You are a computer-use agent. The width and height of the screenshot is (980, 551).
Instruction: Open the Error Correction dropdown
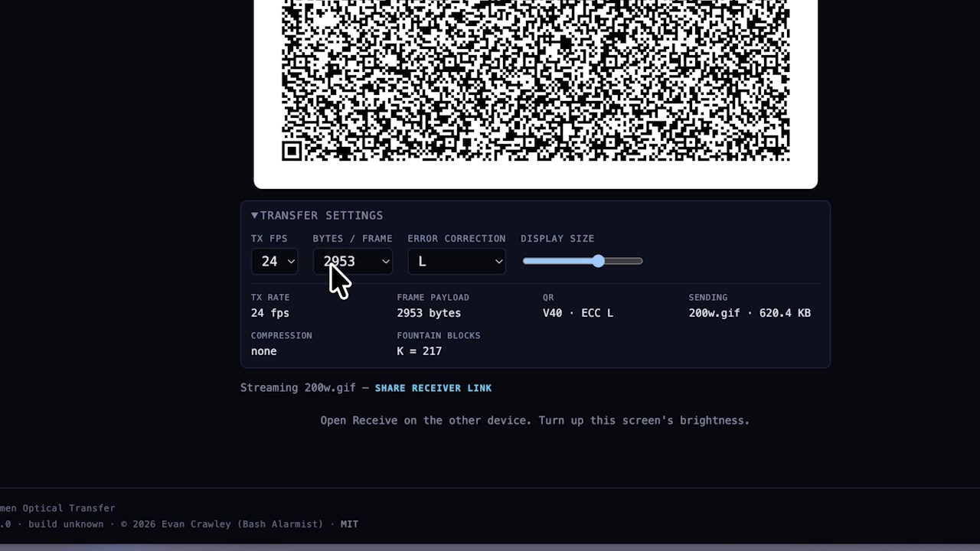pos(456,262)
